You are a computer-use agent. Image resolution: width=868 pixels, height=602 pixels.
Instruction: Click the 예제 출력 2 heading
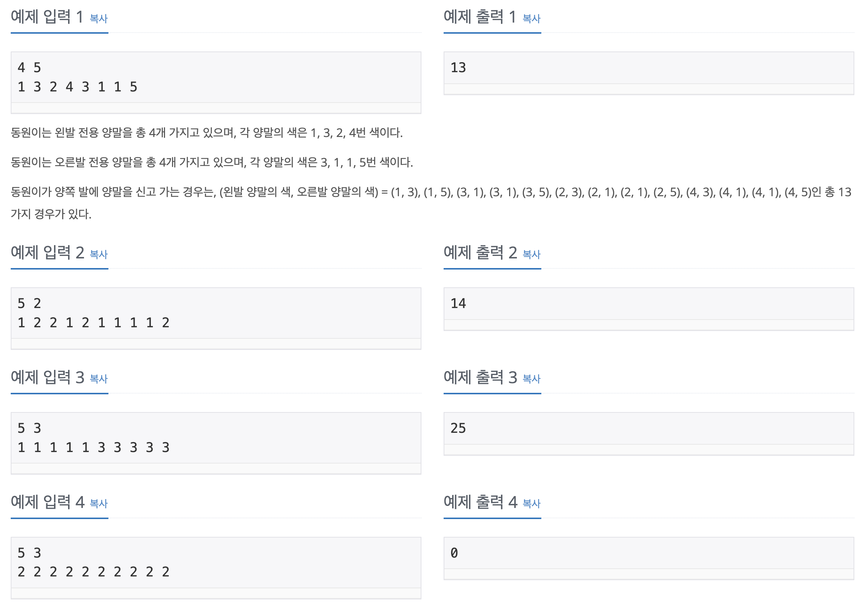[480, 253]
